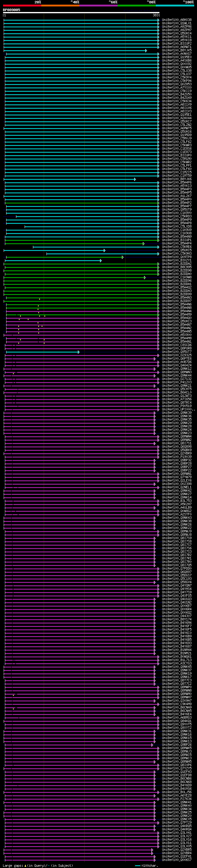Screen dimensions: 197x868
Task: Click the short cyan bar for UniRef100_Q95UT7
Action: click(43, 352)
